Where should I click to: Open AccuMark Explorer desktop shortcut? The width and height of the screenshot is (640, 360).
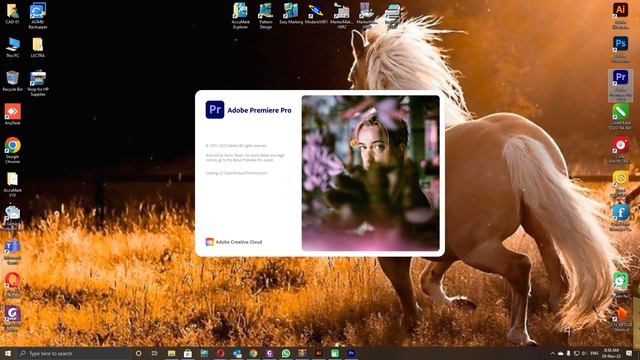coord(240,16)
